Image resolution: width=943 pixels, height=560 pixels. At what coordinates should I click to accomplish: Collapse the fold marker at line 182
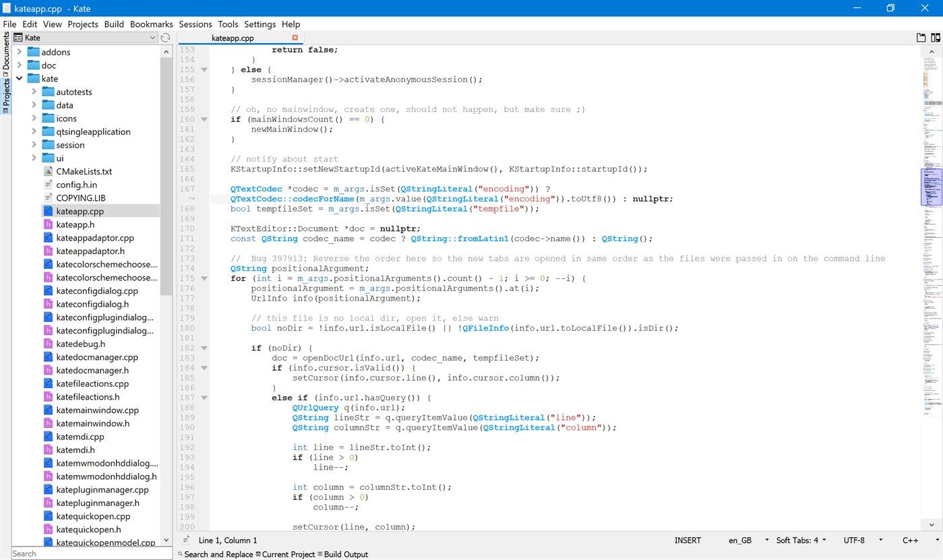coord(204,348)
